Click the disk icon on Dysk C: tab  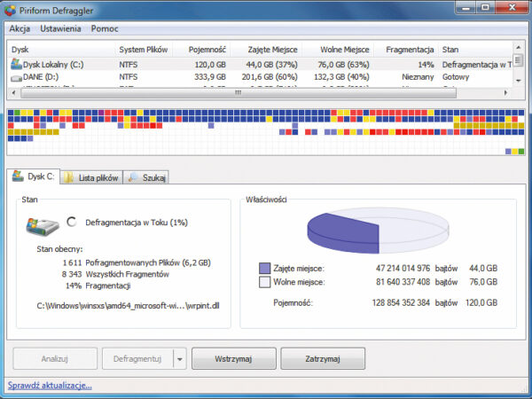(18, 177)
